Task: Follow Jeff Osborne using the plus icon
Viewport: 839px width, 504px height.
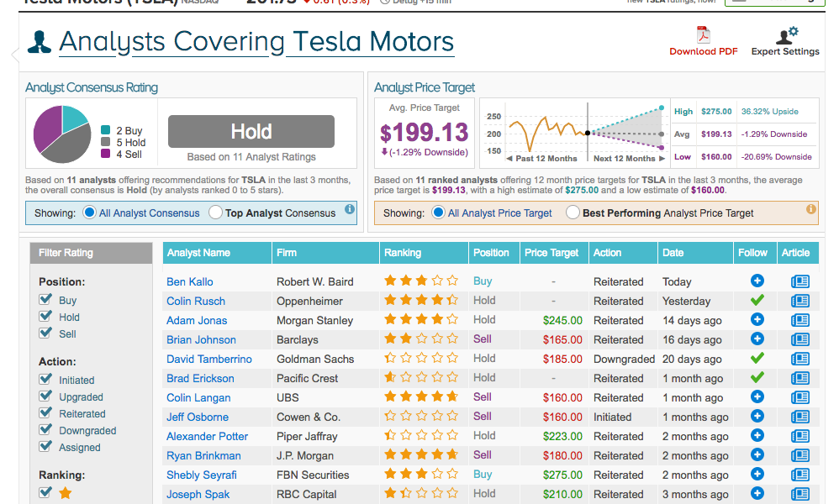Action: point(757,416)
